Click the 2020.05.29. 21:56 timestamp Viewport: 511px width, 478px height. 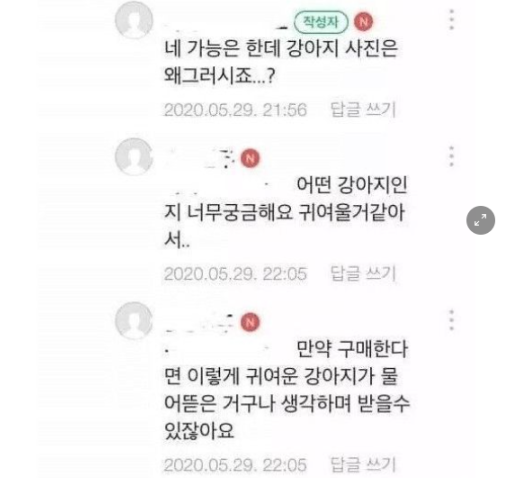pos(235,110)
